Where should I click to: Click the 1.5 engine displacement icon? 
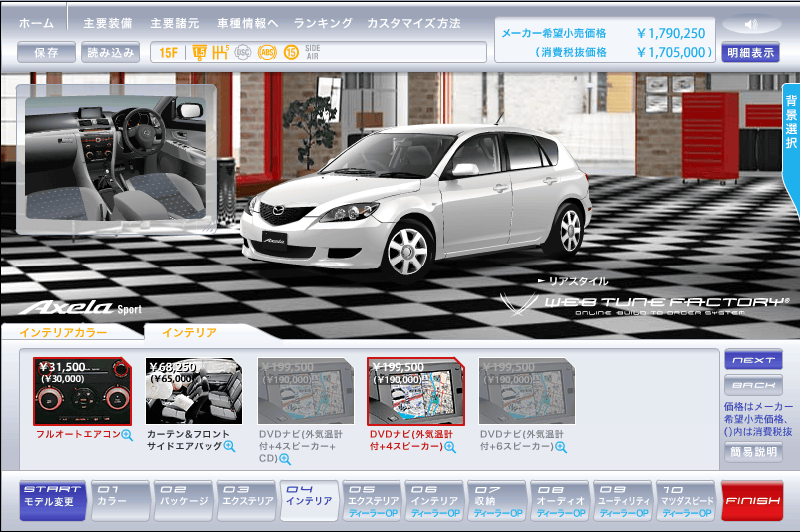[200, 52]
